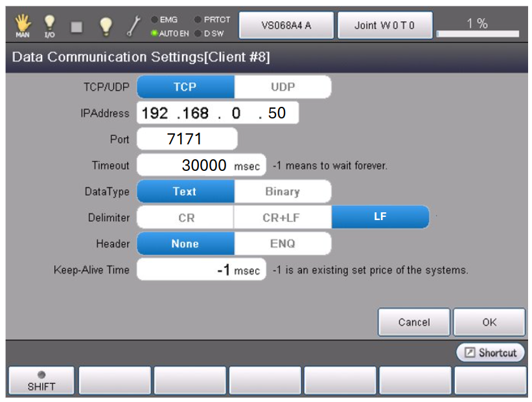Click the EMG indicator light
The height and width of the screenshot is (402, 532).
pyautogui.click(x=154, y=19)
